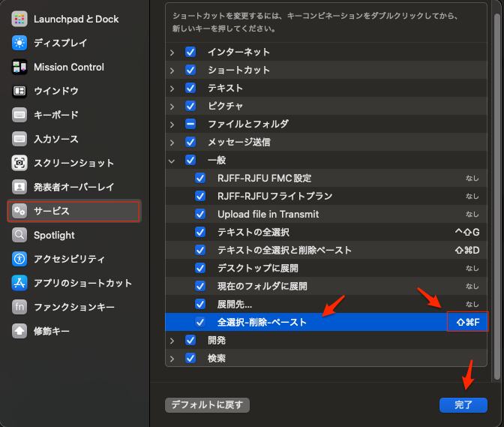The height and width of the screenshot is (427, 504).
Task: Click the ⇧⌘F shortcut field
Action: pyautogui.click(x=467, y=322)
